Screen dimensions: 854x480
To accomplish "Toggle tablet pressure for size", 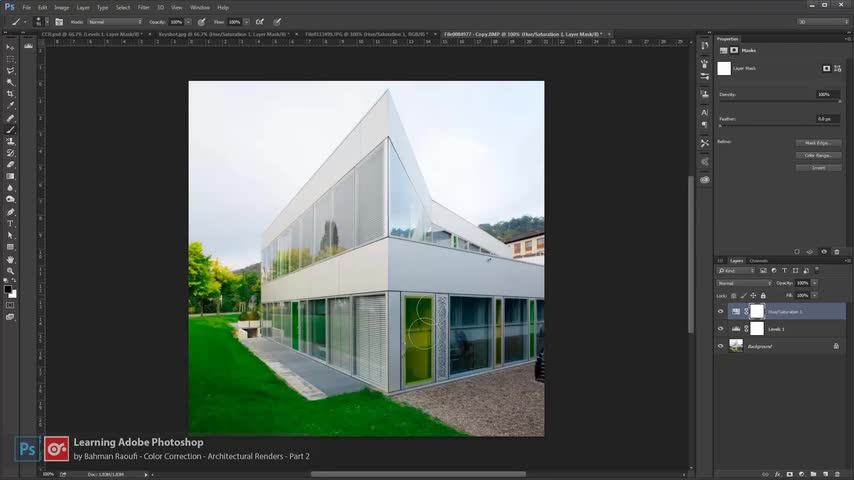I will (277, 22).
